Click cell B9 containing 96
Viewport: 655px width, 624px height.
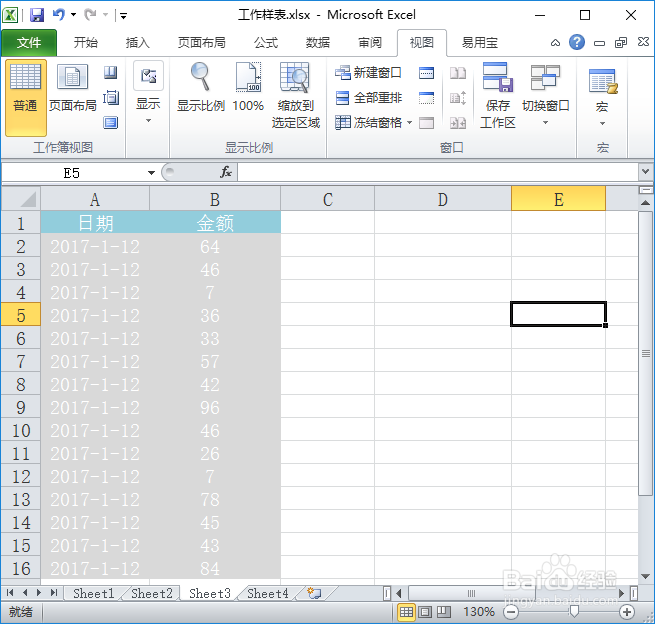pos(215,408)
